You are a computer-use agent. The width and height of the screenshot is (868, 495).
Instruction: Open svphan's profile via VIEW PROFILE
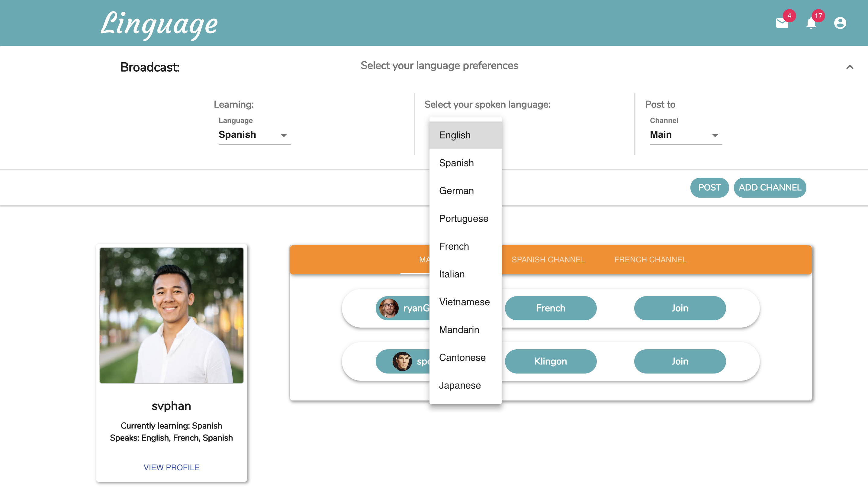coord(171,467)
